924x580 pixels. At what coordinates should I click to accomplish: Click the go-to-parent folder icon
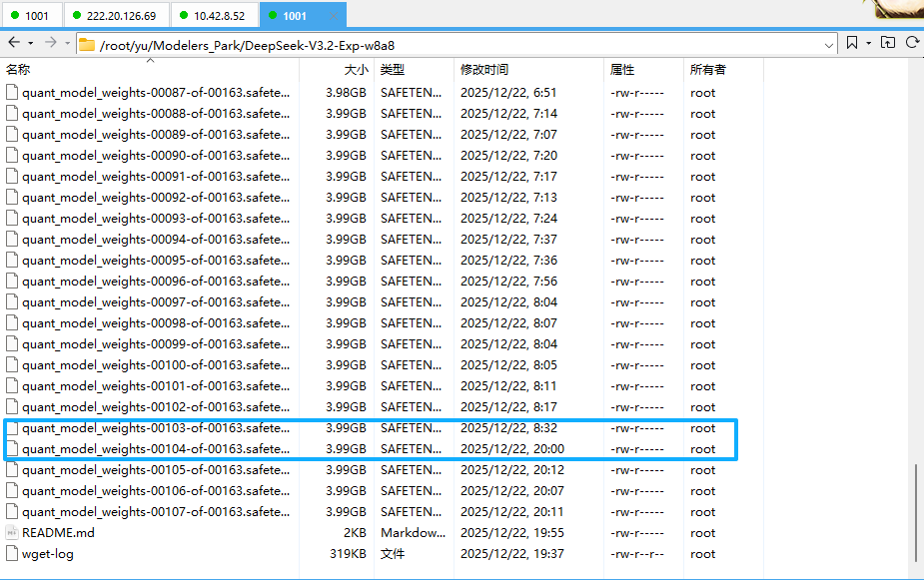coord(887,42)
